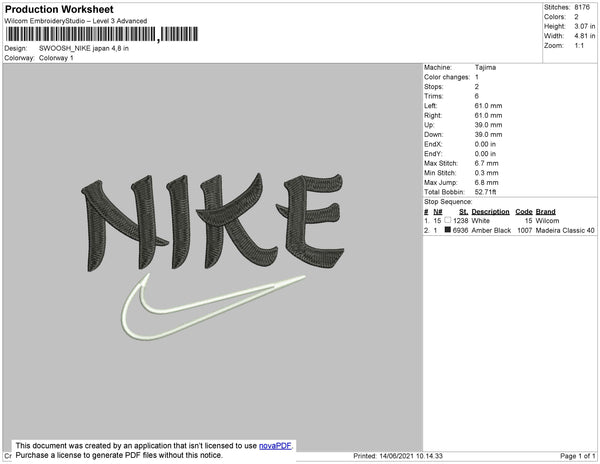Select the Total Bobbin value 52.71ft

(x=485, y=192)
